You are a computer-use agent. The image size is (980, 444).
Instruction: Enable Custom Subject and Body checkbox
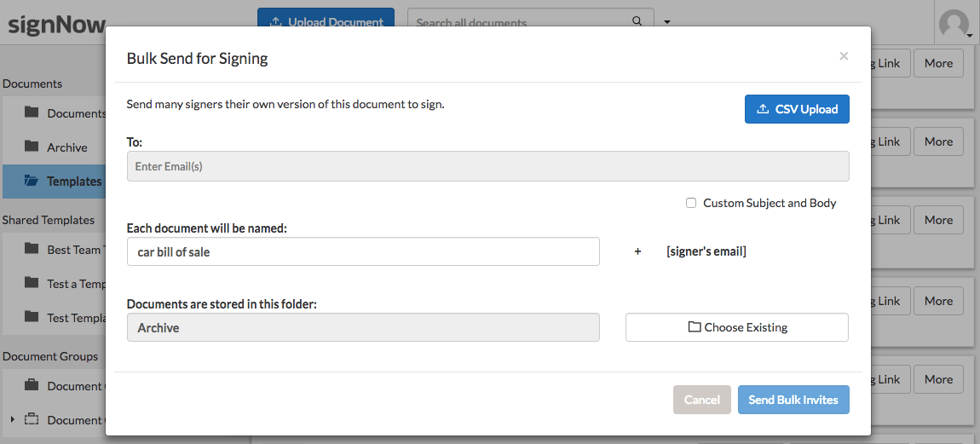point(690,203)
